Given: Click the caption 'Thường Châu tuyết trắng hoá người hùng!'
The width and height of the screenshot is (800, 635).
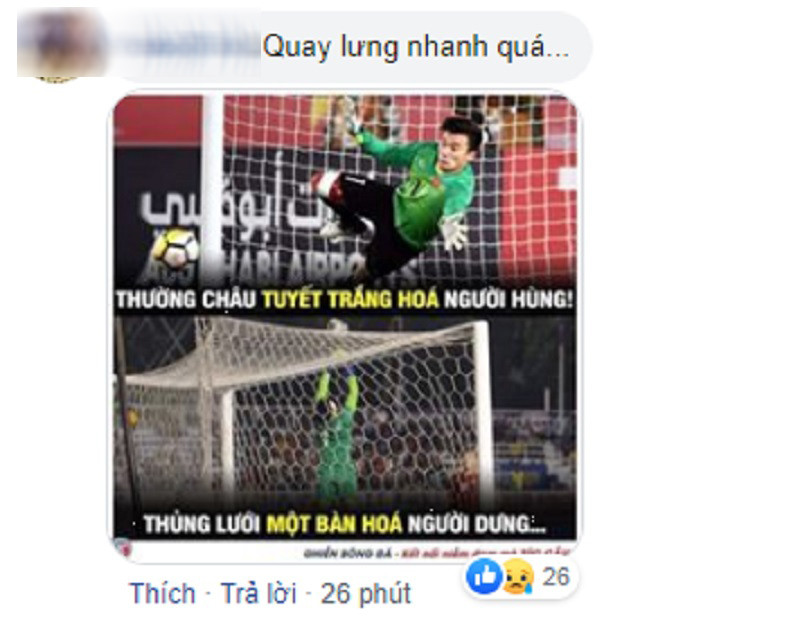Looking at the screenshot, I should click(x=345, y=299).
